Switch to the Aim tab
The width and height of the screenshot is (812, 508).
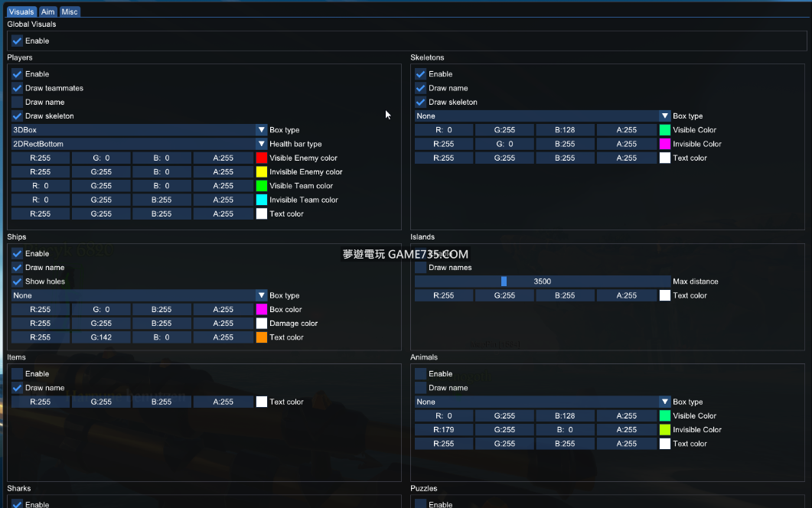point(47,11)
